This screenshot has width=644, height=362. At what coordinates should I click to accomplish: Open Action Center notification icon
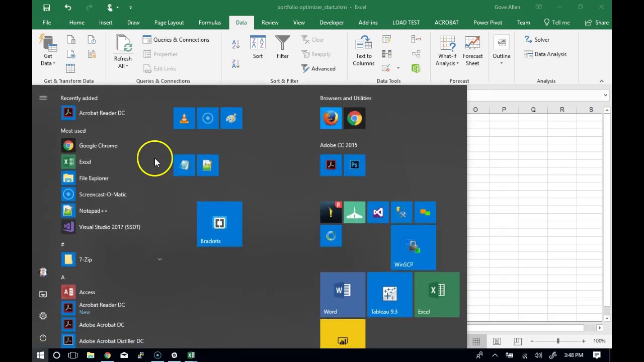tap(597, 355)
